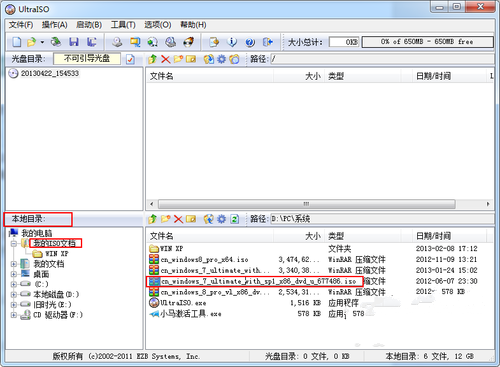This screenshot has width=500, height=367.
Task: Click the Exit door toolbar icon
Action: point(268,42)
